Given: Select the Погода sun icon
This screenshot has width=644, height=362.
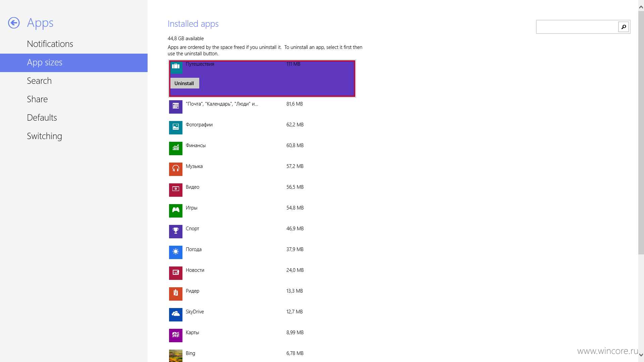Looking at the screenshot, I should [176, 252].
